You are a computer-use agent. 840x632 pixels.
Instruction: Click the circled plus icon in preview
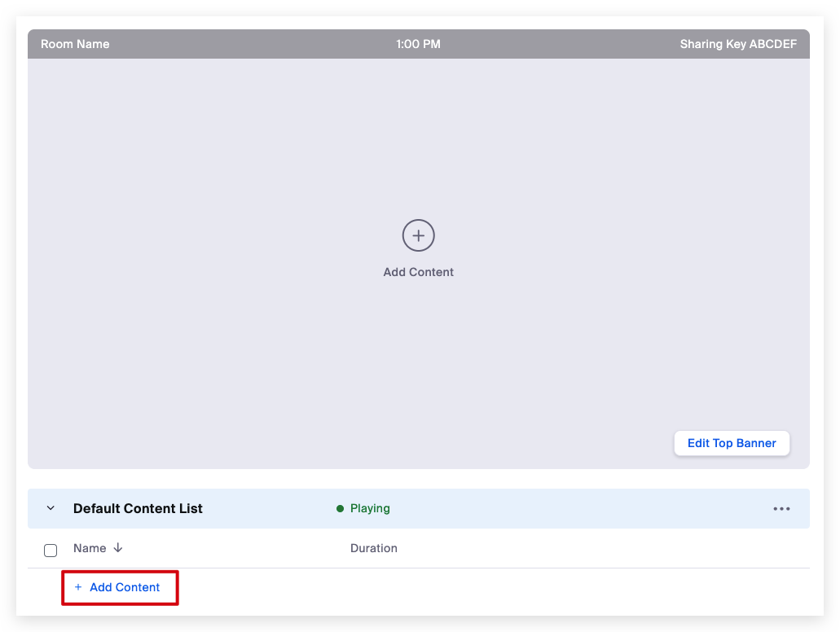pyautogui.click(x=418, y=235)
